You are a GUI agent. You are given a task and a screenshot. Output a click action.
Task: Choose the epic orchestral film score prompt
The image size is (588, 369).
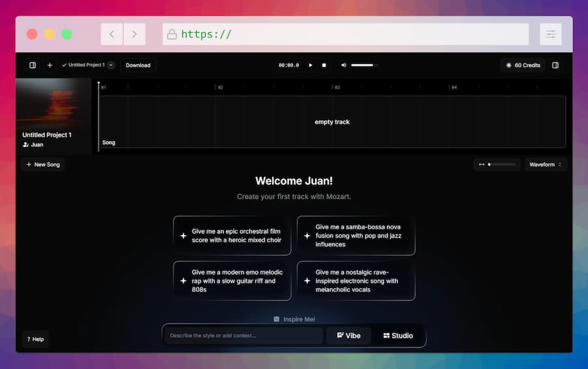tap(232, 236)
